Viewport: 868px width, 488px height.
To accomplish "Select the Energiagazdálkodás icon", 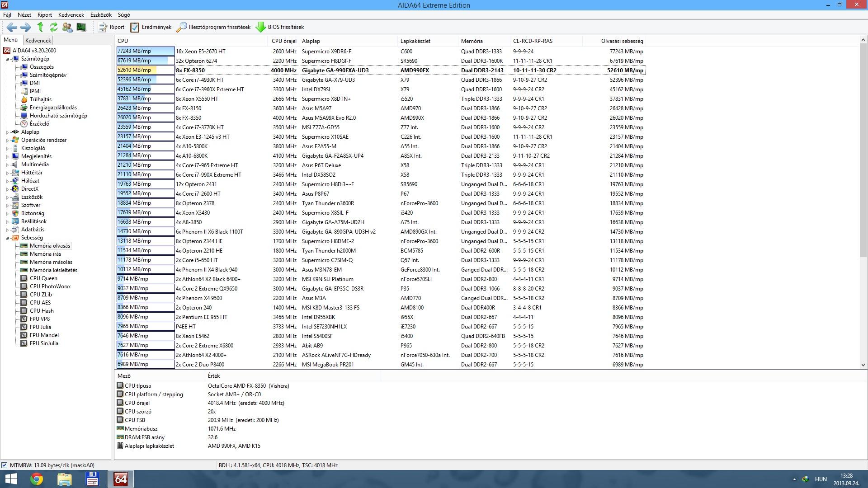I will coord(24,108).
